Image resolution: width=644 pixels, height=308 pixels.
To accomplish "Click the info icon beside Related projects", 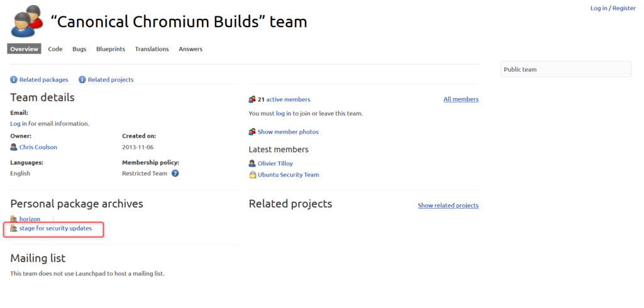I will [x=82, y=80].
